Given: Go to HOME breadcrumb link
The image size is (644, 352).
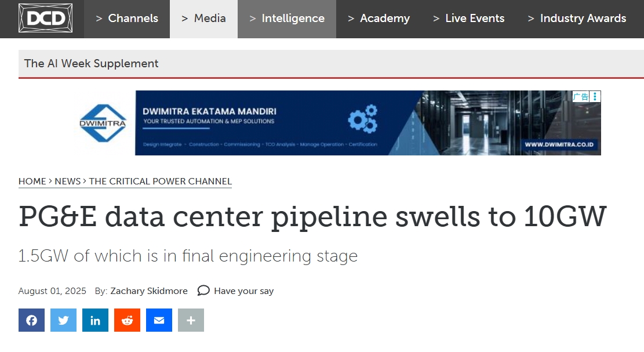Looking at the screenshot, I should point(32,182).
